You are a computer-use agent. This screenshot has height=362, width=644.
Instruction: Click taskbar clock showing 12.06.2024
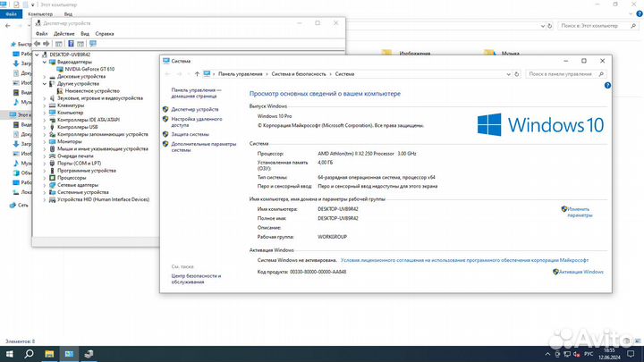point(609,354)
